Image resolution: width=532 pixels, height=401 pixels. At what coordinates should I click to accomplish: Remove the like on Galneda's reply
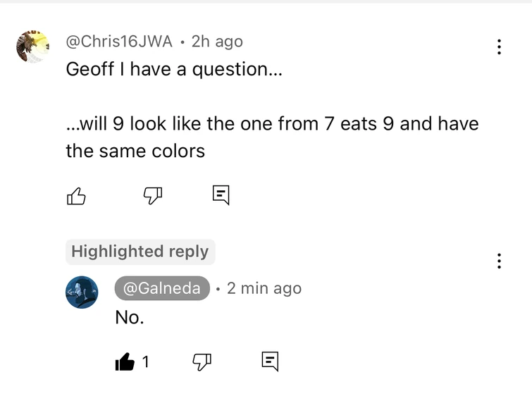click(125, 362)
